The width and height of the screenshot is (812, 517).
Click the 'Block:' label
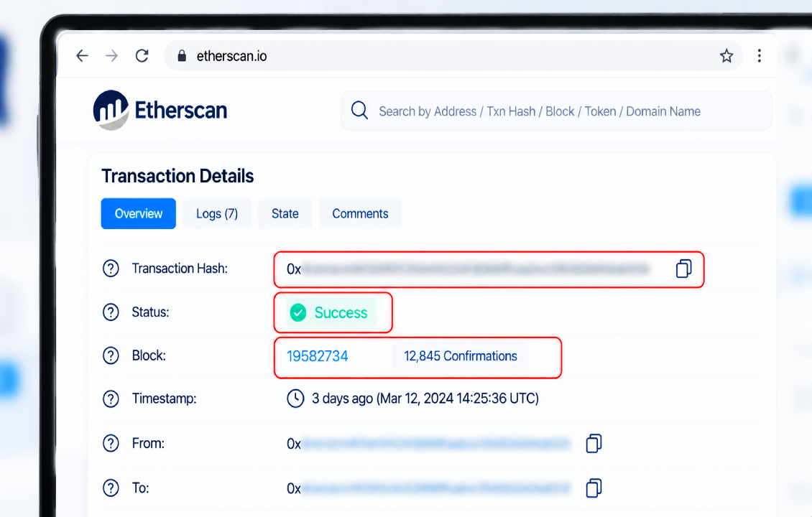point(149,355)
